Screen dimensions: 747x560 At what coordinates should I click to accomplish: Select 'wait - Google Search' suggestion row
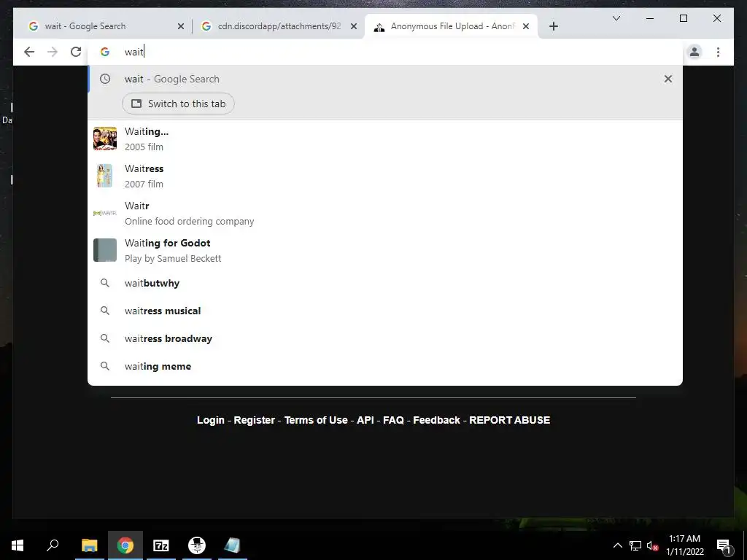(385, 79)
